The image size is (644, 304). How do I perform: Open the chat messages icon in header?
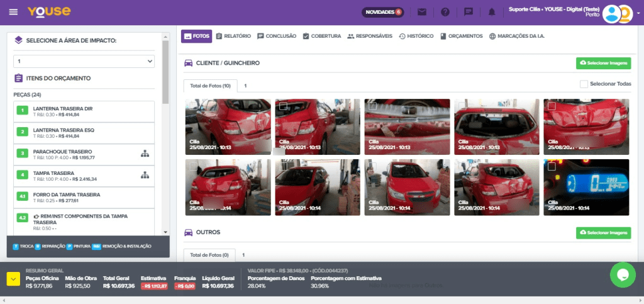click(x=469, y=12)
